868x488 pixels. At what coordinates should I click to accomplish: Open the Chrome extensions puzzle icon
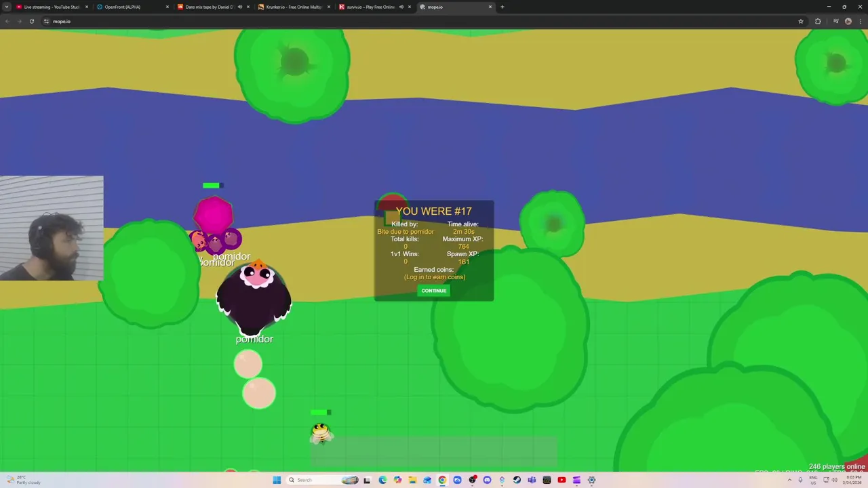point(818,21)
